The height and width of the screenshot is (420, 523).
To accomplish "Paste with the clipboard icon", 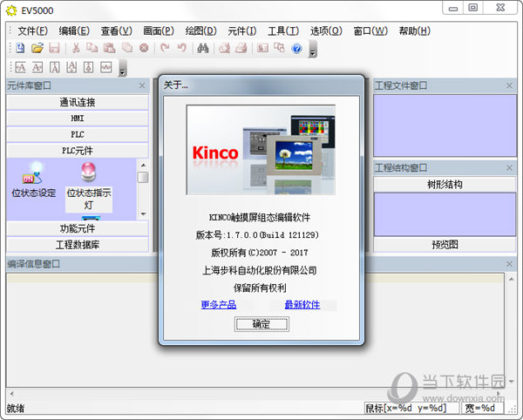I will 109,48.
